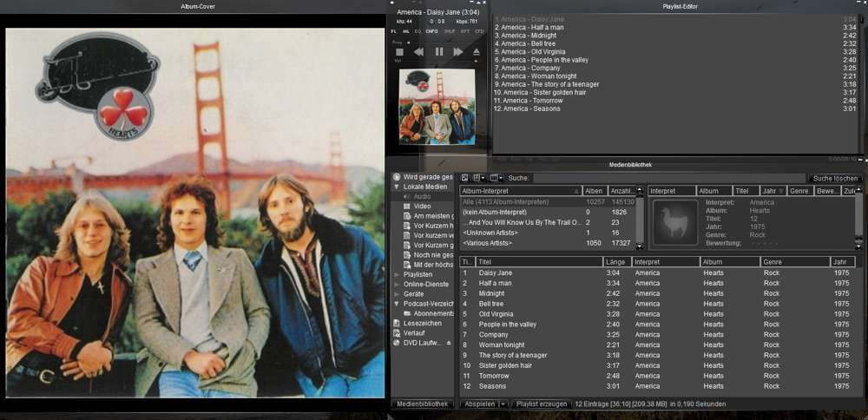Viewport: 868px width, 420px height.
Task: Click the Pos seek slider handle
Action: click(408, 42)
